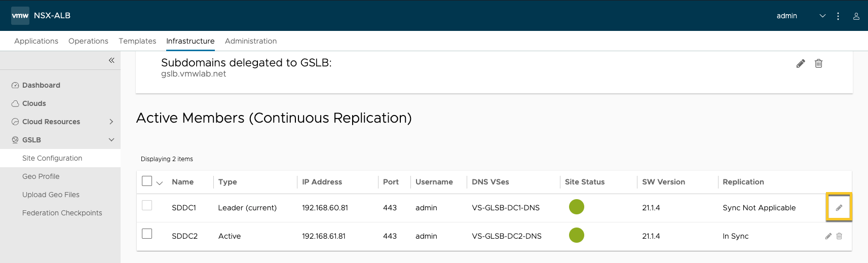The image size is (868, 263).
Task: Open Federation Checkpoints page
Action: pyautogui.click(x=62, y=213)
